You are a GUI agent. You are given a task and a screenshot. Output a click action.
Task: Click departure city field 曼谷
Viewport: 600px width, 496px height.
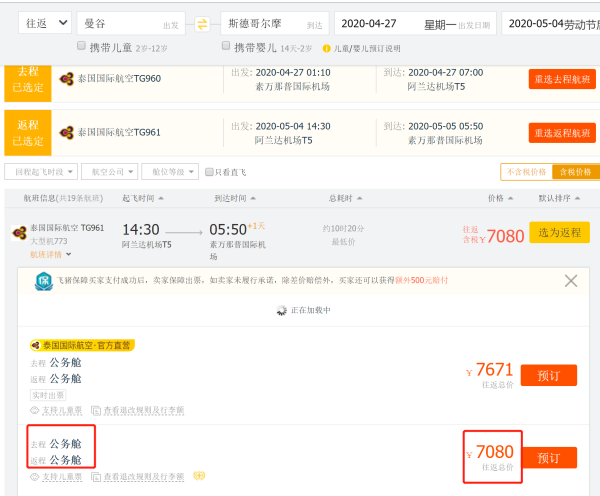131,23
